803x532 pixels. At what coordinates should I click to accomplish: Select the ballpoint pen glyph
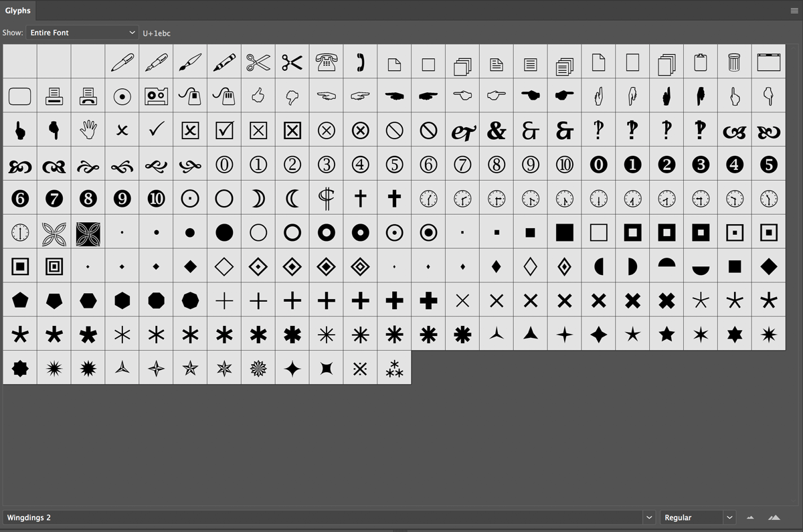click(122, 62)
